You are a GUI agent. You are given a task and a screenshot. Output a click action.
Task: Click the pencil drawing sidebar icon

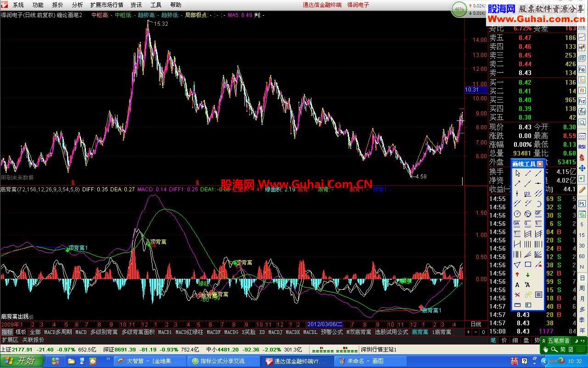(x=582, y=189)
